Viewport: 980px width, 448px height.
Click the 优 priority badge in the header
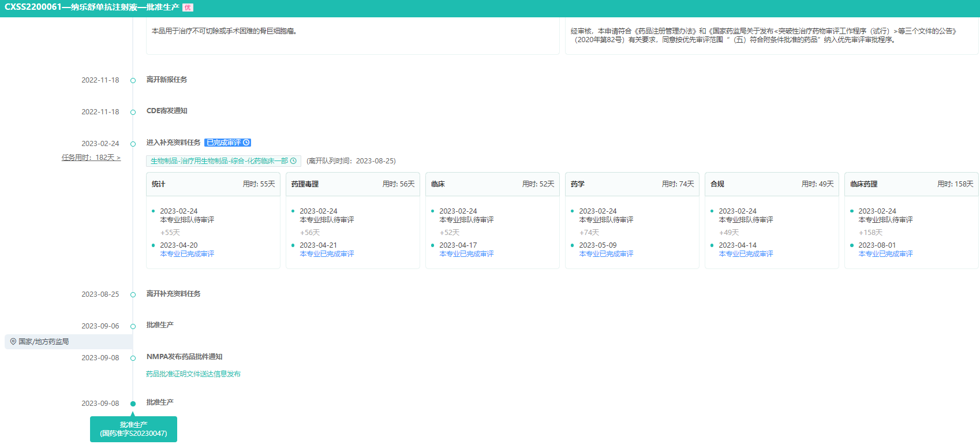coord(188,8)
